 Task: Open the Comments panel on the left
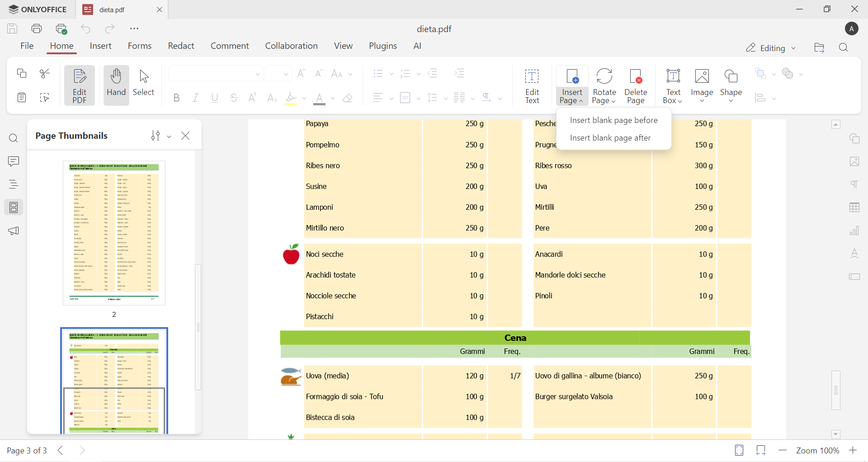[14, 161]
